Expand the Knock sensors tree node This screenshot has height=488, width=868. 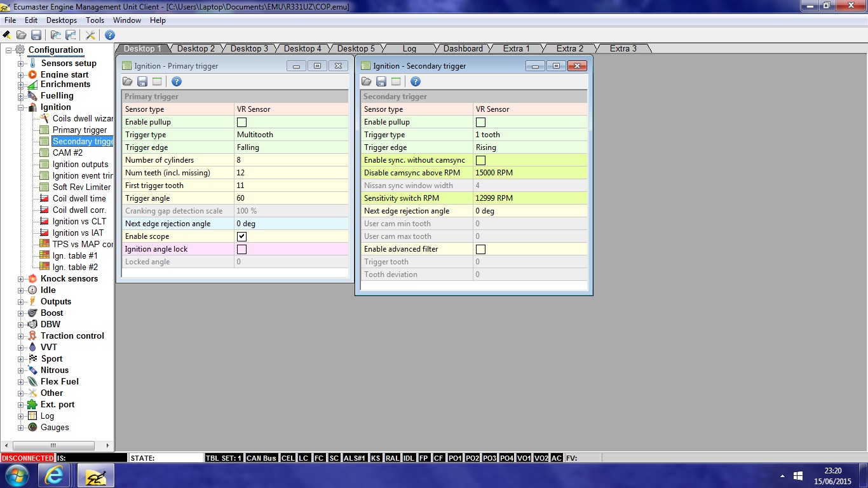coord(21,279)
